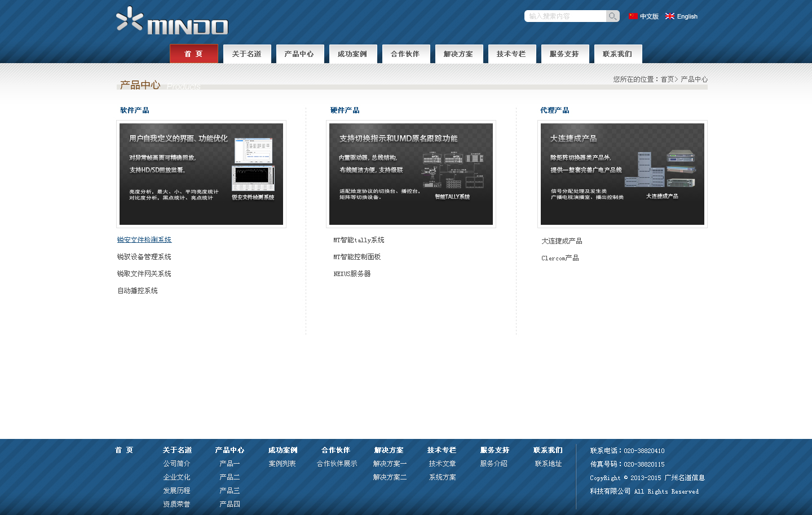
Task: Open the 锐安文件检测系统 link
Action: tap(144, 240)
